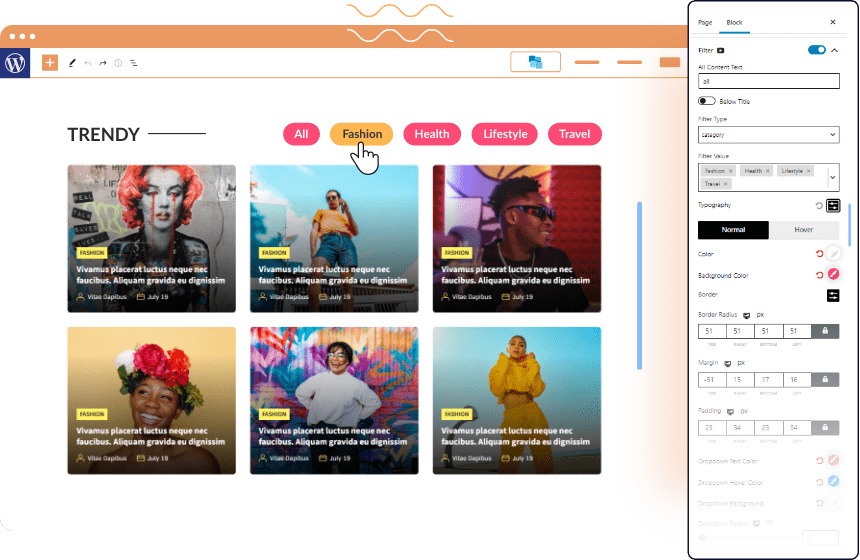Toggle the Padding link lock
Screen dimensions: 860x560
pos(825,427)
